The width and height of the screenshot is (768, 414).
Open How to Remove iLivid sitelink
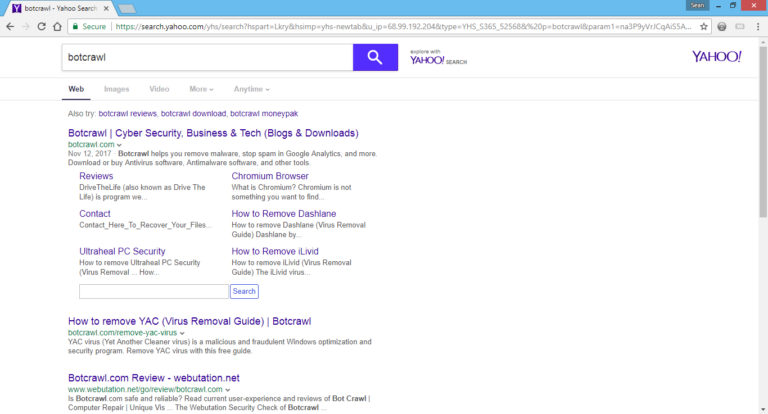pos(275,251)
